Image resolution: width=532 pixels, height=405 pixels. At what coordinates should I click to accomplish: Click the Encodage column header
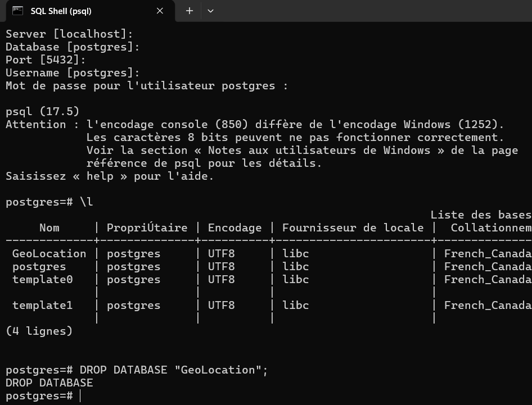(x=235, y=228)
